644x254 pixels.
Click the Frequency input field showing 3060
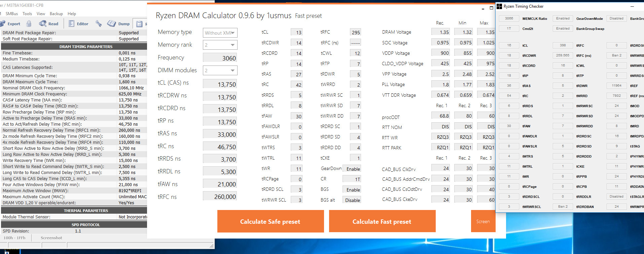click(220, 58)
